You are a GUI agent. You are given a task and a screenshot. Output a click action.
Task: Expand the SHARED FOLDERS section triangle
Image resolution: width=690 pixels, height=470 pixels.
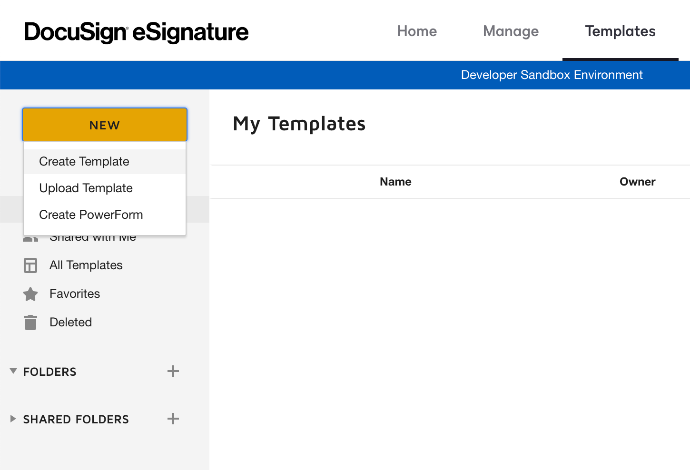13,419
